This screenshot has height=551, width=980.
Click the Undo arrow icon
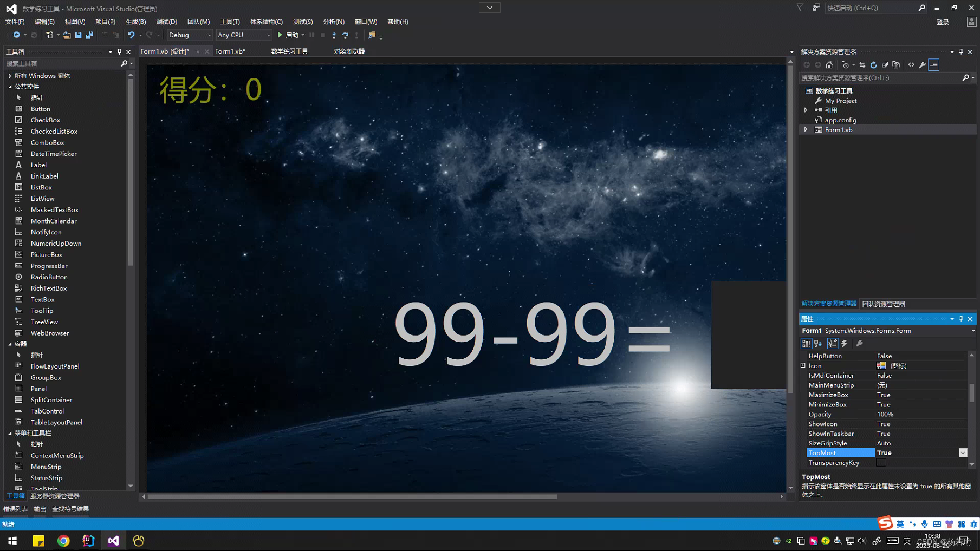point(131,35)
